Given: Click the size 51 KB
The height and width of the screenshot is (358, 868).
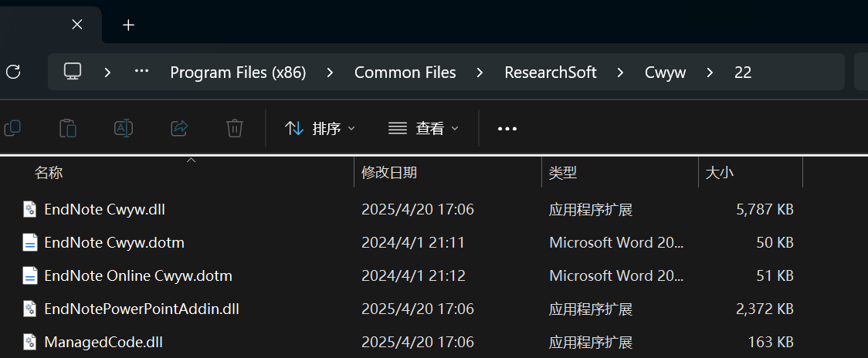Looking at the screenshot, I should (x=775, y=276).
